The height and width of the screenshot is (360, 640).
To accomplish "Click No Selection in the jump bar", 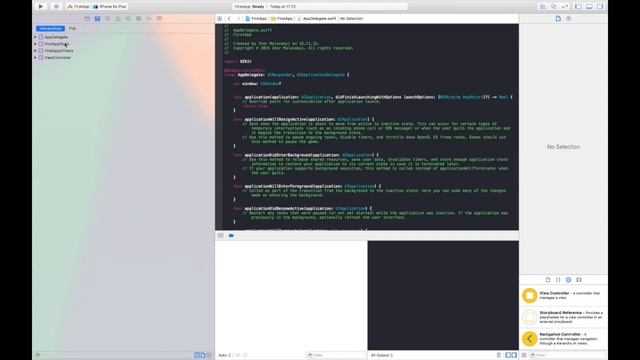I will [x=351, y=19].
